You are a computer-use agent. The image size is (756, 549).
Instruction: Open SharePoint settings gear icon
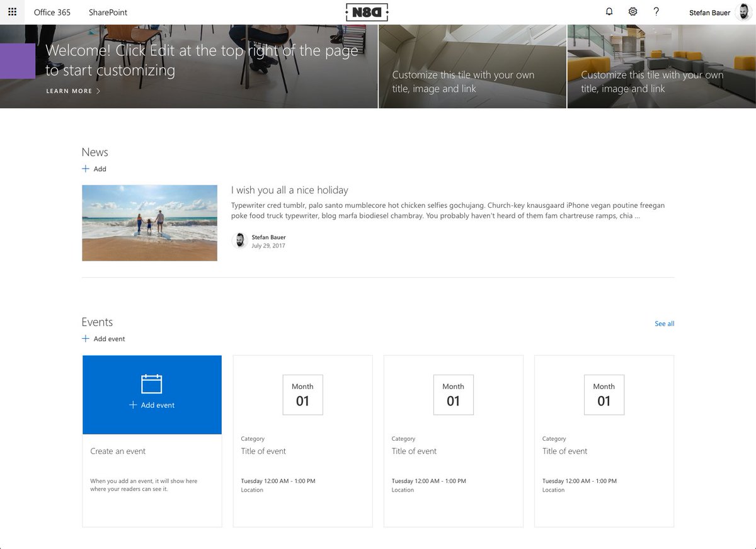(x=633, y=11)
